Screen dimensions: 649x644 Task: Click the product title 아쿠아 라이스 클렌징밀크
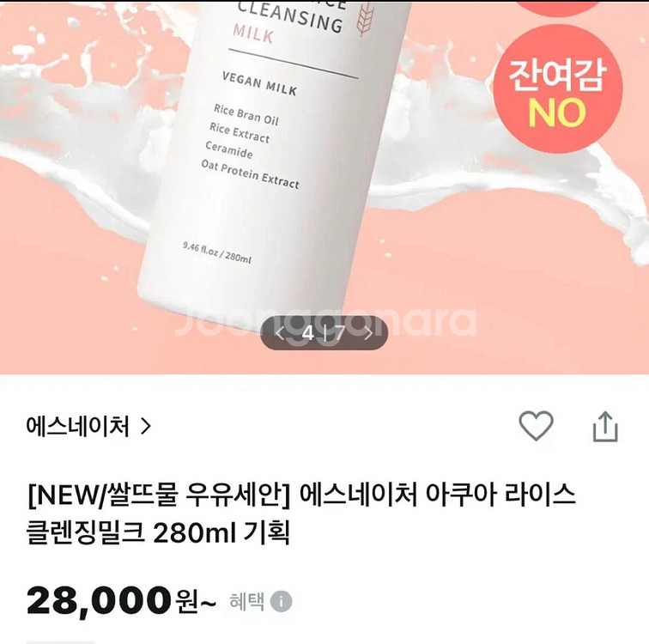[301, 513]
